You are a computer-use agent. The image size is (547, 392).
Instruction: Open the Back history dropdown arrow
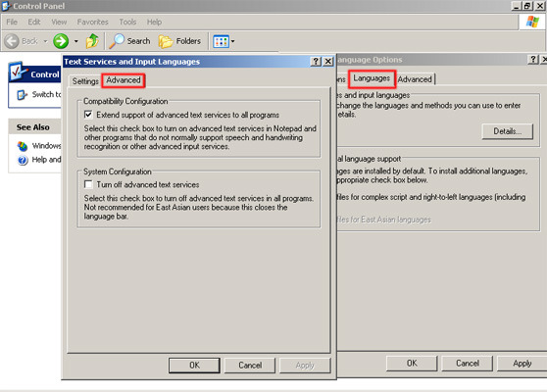pyautogui.click(x=45, y=41)
